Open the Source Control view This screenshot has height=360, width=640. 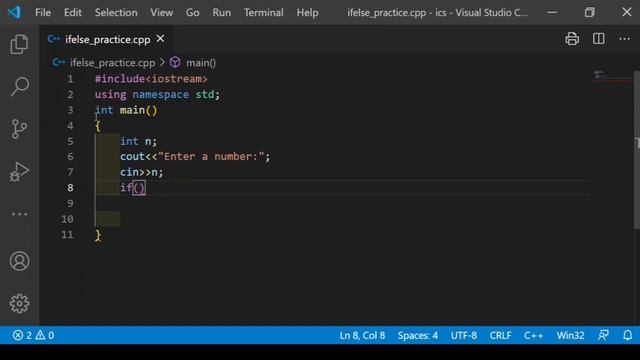19,129
